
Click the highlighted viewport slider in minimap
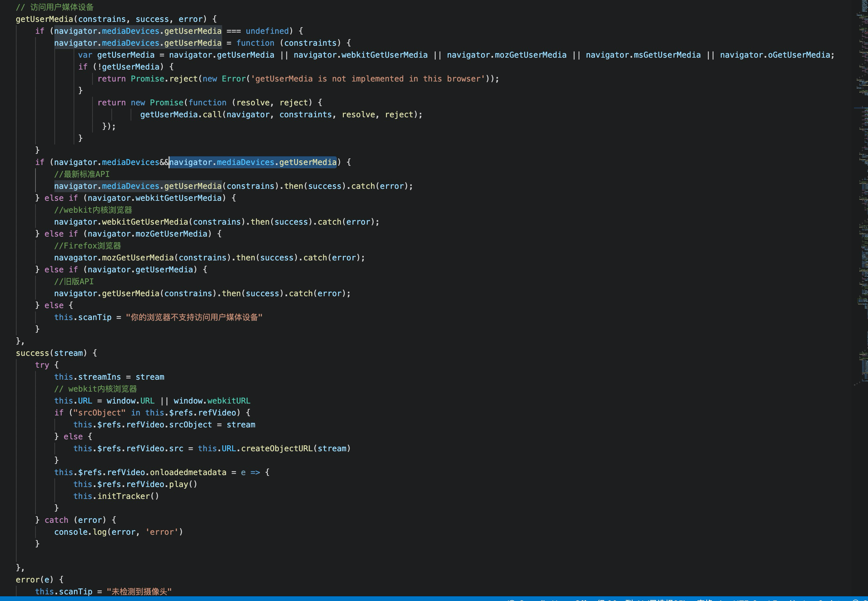861,108
